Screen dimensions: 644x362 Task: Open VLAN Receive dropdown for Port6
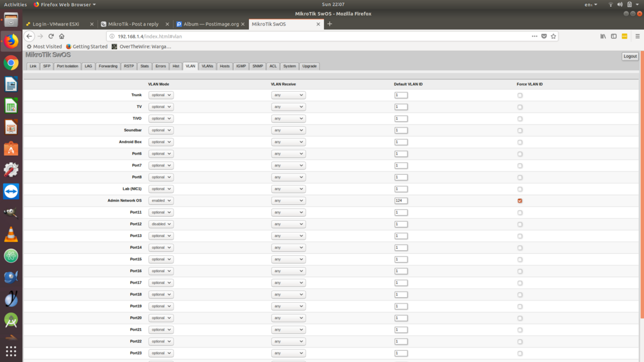click(x=288, y=154)
